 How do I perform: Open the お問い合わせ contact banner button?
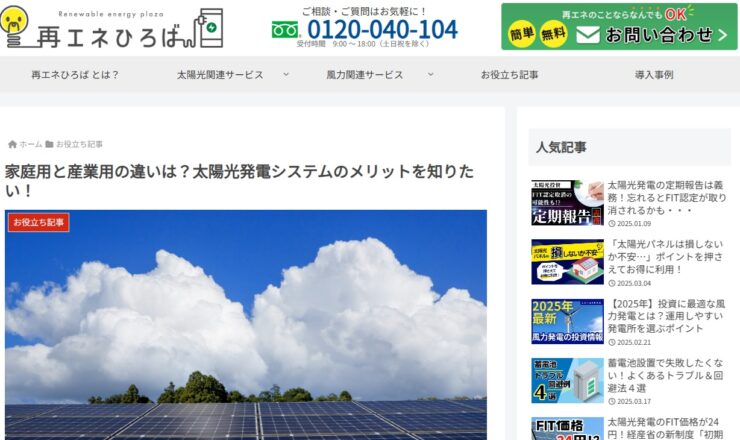pyautogui.click(x=619, y=26)
